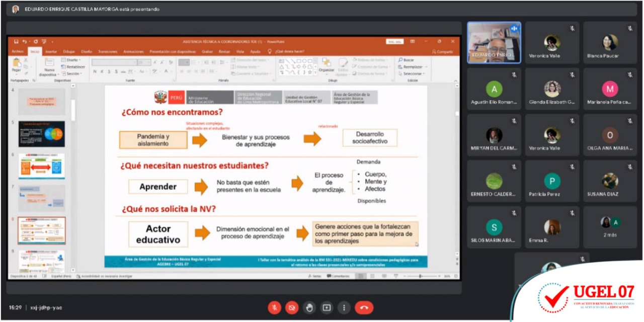Switch to the Insertar ribbon tab
The width and height of the screenshot is (644, 322).
pos(51,51)
